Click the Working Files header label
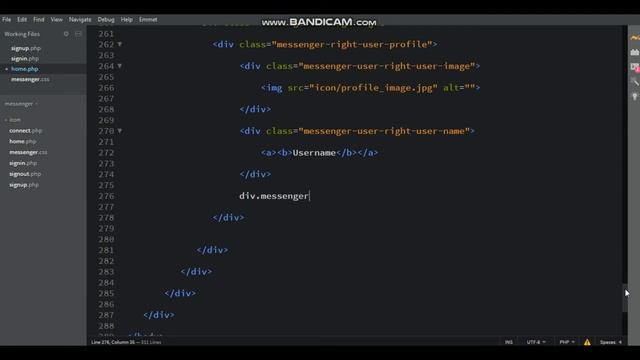Viewport: 640px width, 360px height. pos(22,34)
